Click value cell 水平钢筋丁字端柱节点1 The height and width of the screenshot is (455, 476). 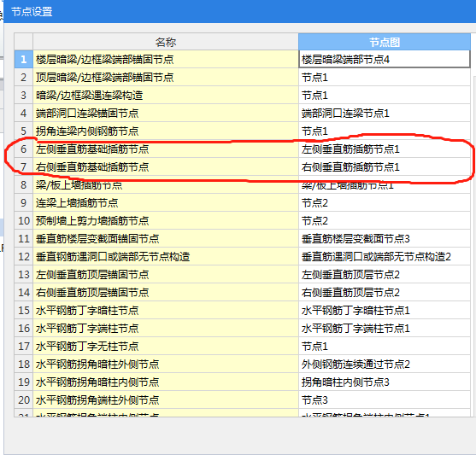point(385,328)
